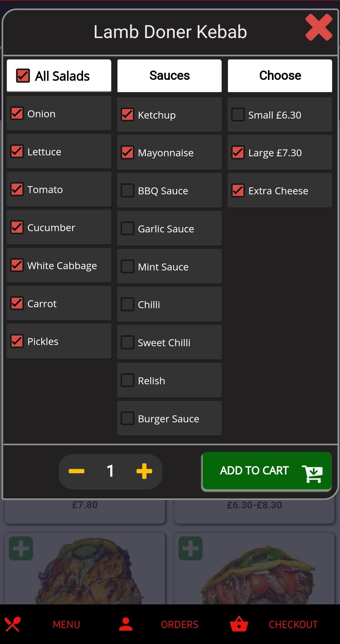
Task: Uncheck the All Salads checkbox
Action: tap(23, 76)
